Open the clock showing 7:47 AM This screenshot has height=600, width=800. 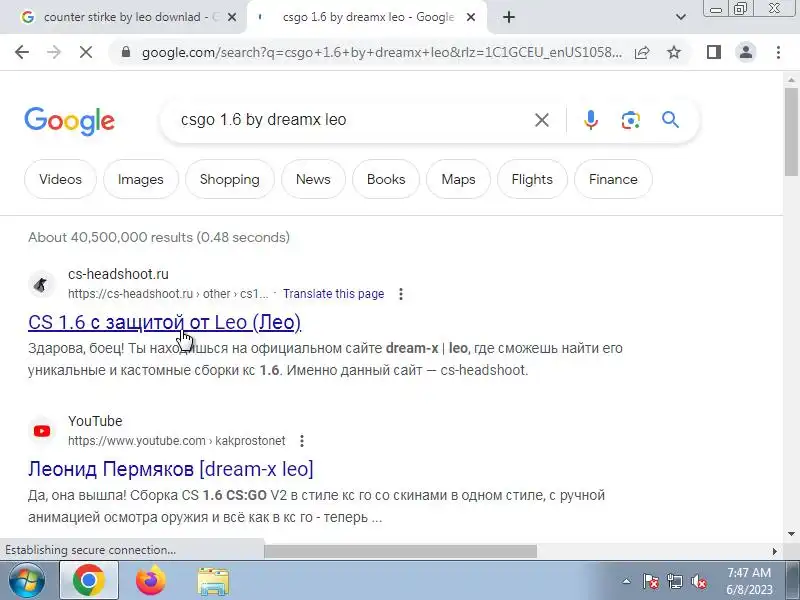click(x=749, y=581)
